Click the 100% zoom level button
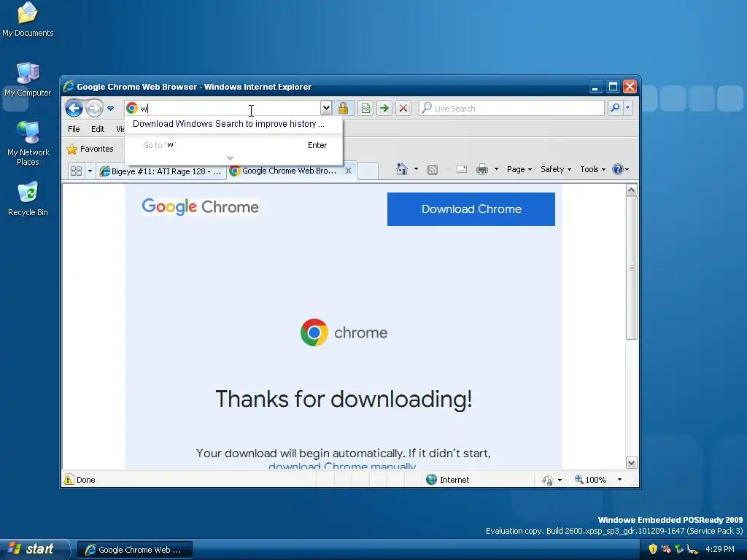The width and height of the screenshot is (747, 560). pos(591,480)
